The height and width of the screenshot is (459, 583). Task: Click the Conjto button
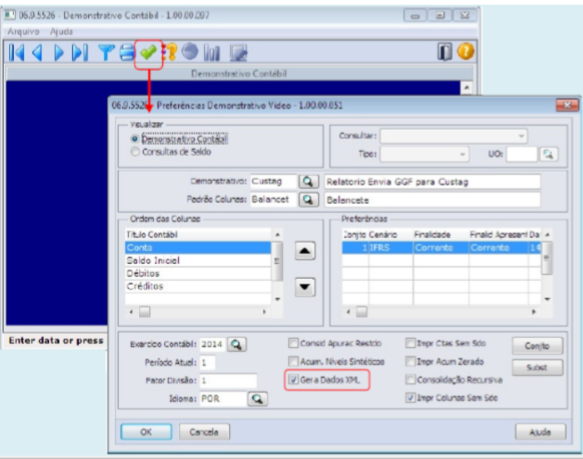click(x=537, y=346)
